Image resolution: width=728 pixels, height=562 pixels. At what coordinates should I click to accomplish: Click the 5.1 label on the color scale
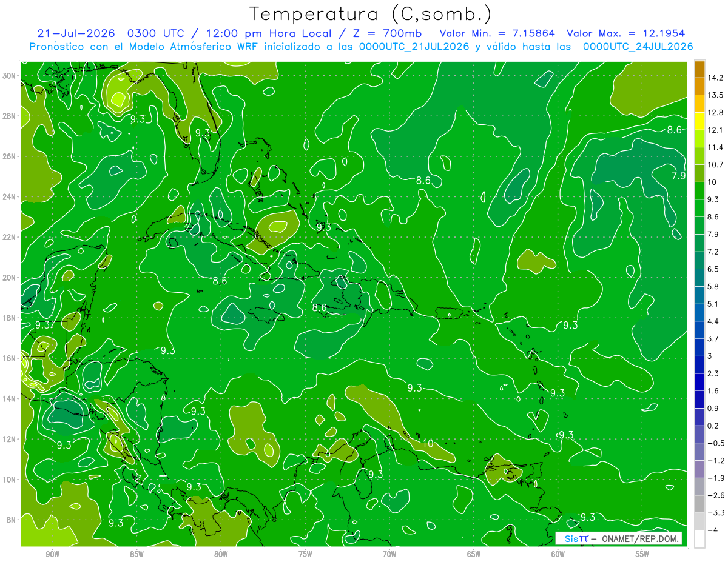(x=713, y=304)
